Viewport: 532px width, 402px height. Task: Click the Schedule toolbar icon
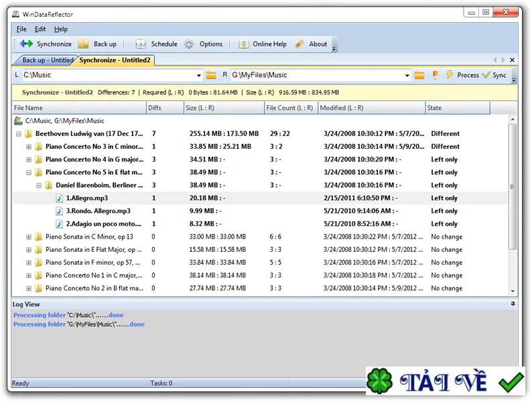[141, 44]
